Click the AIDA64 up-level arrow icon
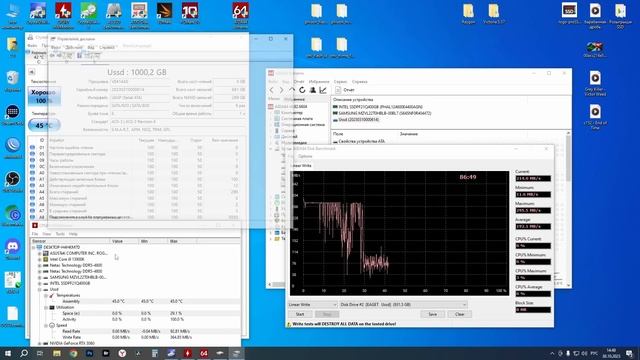 coord(292,90)
